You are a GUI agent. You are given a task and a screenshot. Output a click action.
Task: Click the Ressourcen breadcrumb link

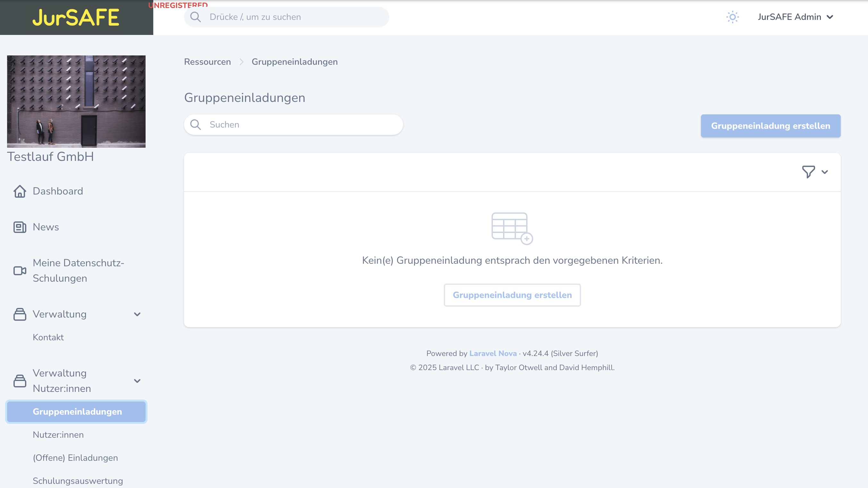click(x=207, y=62)
